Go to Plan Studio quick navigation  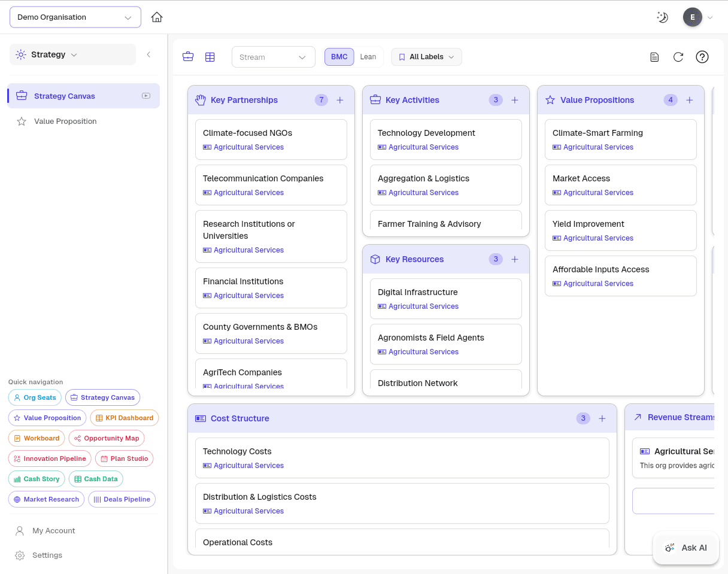tap(124, 458)
